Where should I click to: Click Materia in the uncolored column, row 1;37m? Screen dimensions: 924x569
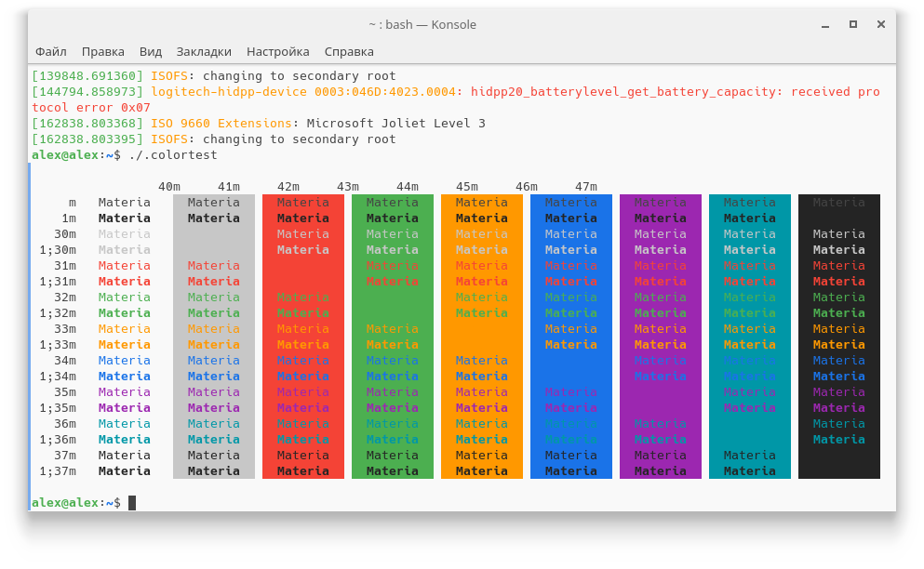[125, 471]
